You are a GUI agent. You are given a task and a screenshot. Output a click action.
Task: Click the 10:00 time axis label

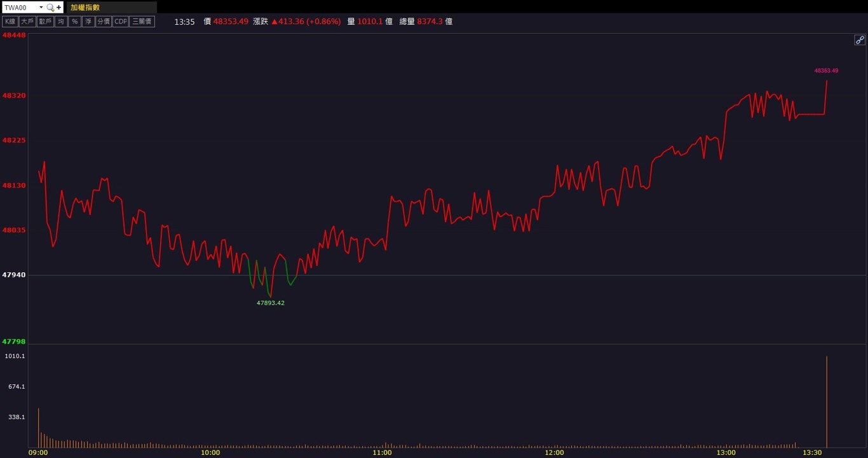coord(210,453)
